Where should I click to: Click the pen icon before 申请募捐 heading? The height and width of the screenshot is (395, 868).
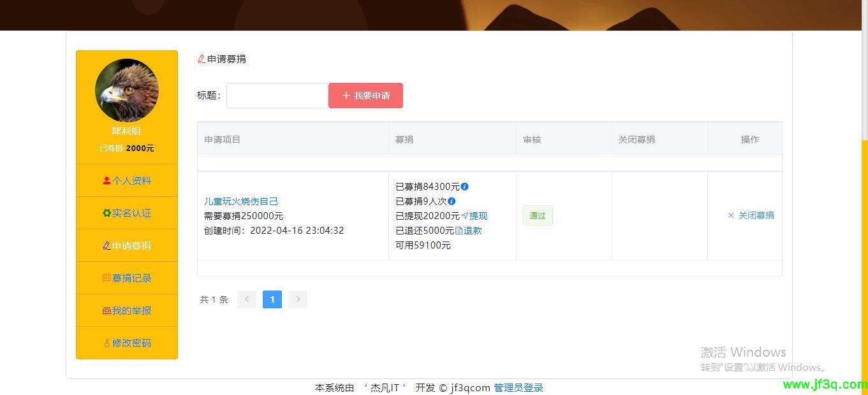[x=200, y=59]
